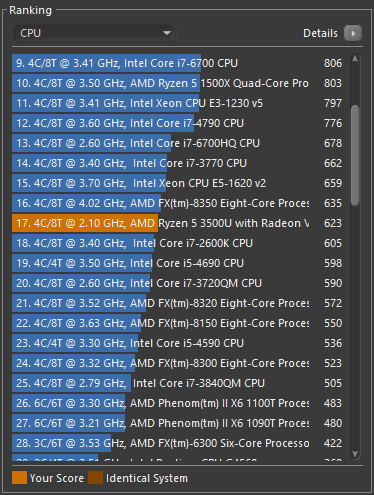Click the ranking list scrollbar thumb
The width and height of the screenshot is (374, 495).
(355, 155)
